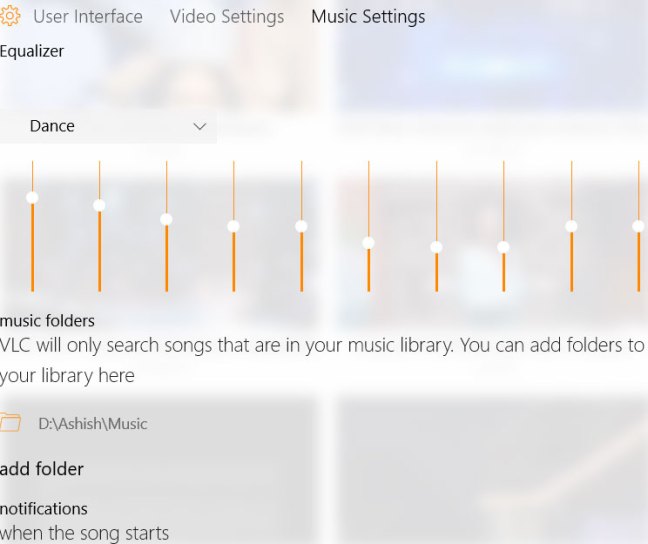The image size is (648, 544).
Task: Click the ninth equalizer band slider handle
Action: pos(571,226)
